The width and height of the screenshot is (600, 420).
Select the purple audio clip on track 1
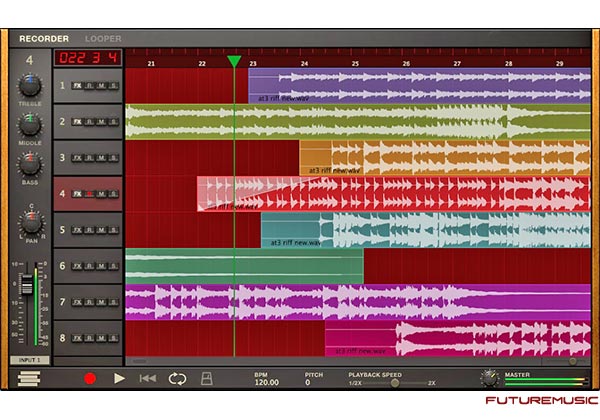pos(419,86)
